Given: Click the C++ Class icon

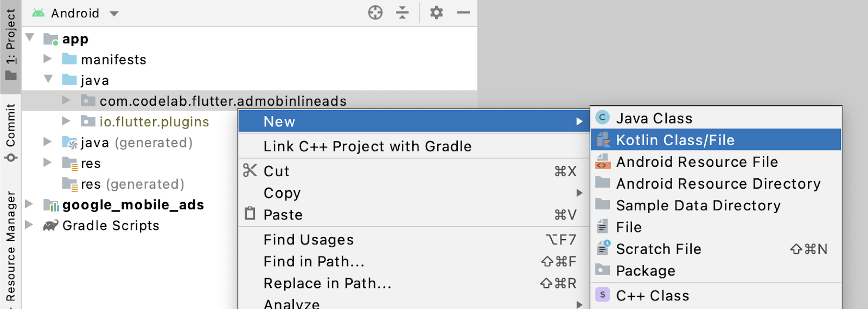Looking at the screenshot, I should coord(602,295).
